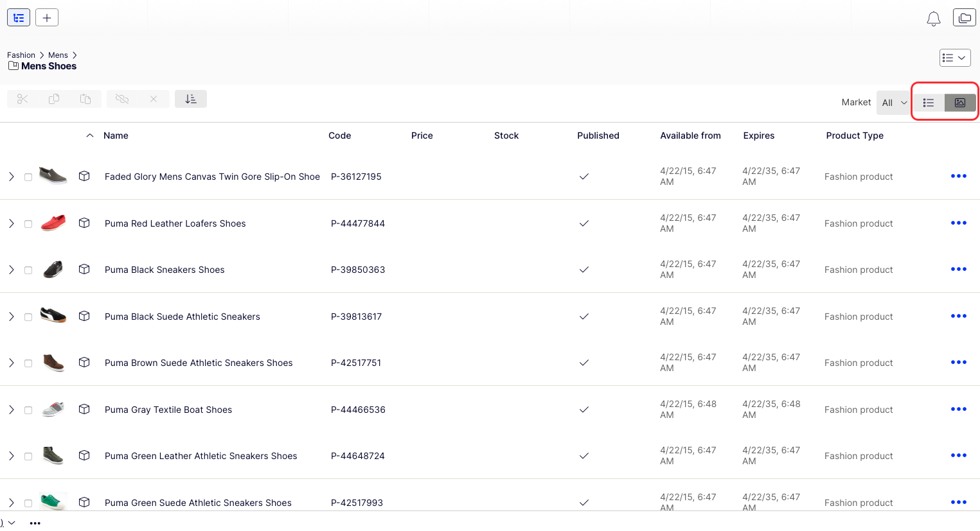Click the Cut scissors icon
The height and width of the screenshot is (531, 980).
[22, 99]
